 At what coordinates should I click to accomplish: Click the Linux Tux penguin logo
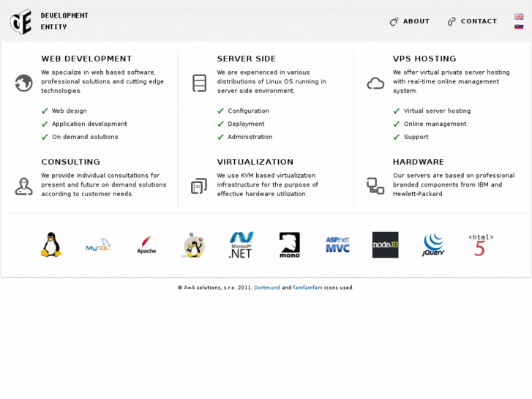[51, 245]
